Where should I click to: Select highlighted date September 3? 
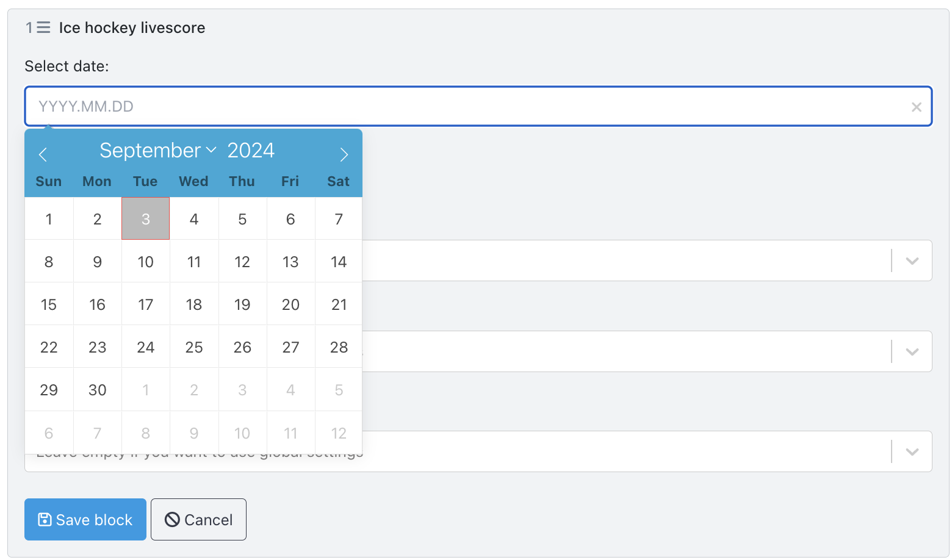tap(145, 218)
